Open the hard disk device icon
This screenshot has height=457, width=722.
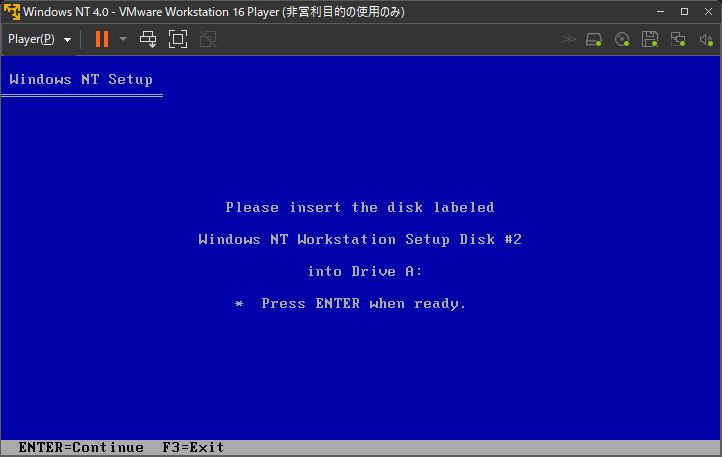(x=594, y=39)
